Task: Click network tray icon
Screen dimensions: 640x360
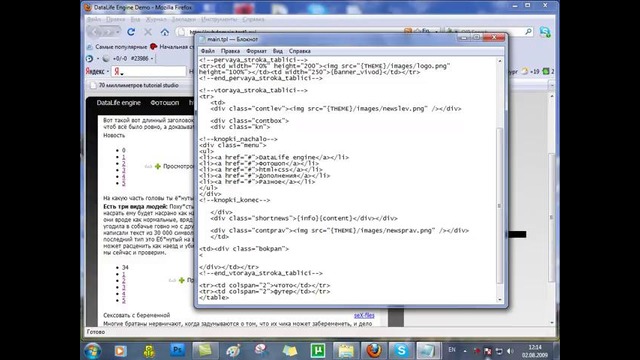Action: click(x=499, y=351)
